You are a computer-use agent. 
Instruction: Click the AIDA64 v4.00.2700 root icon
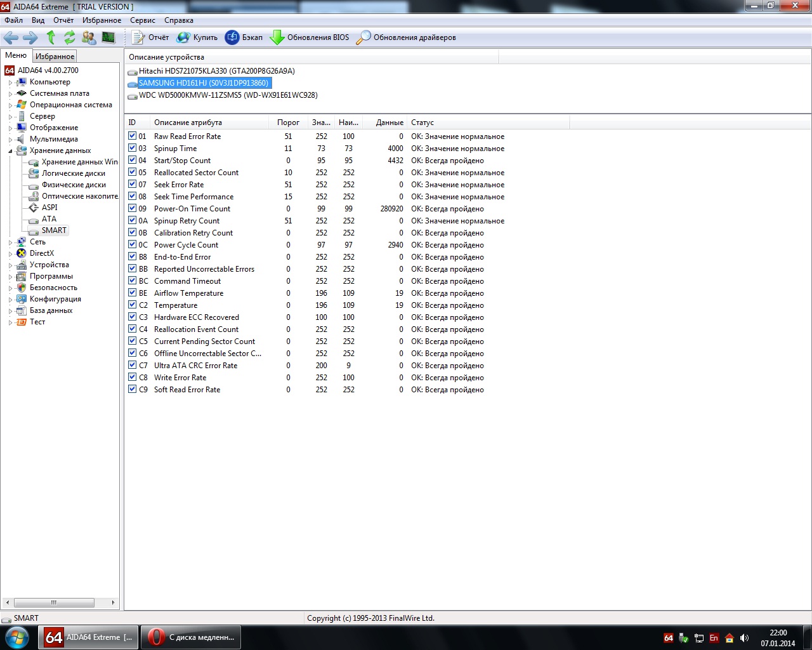pos(10,70)
